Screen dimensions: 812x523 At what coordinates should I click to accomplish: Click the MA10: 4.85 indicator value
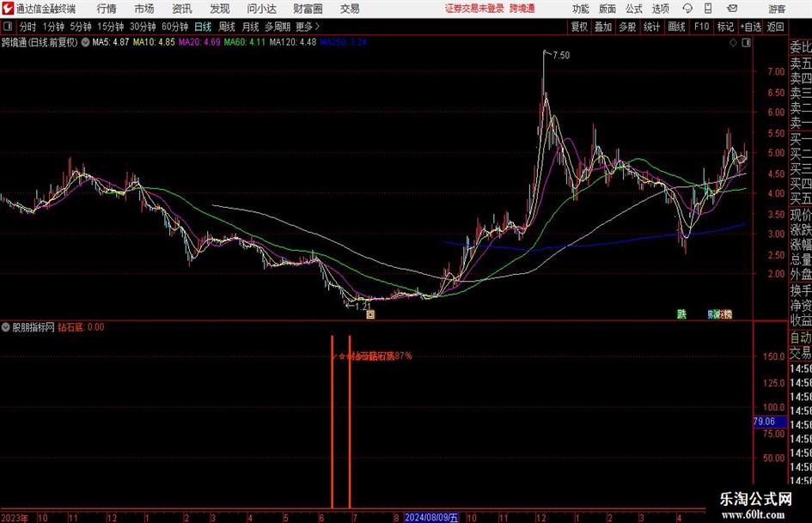click(154, 42)
